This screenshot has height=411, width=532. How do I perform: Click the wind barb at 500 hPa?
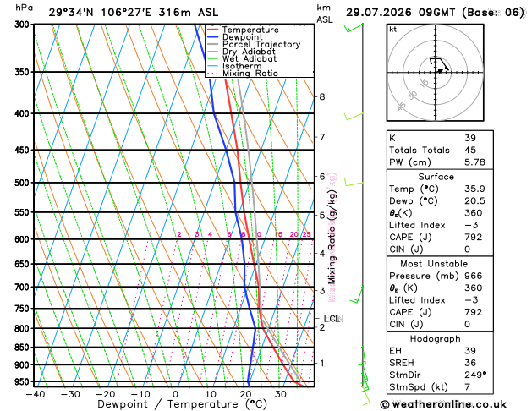[354, 184]
